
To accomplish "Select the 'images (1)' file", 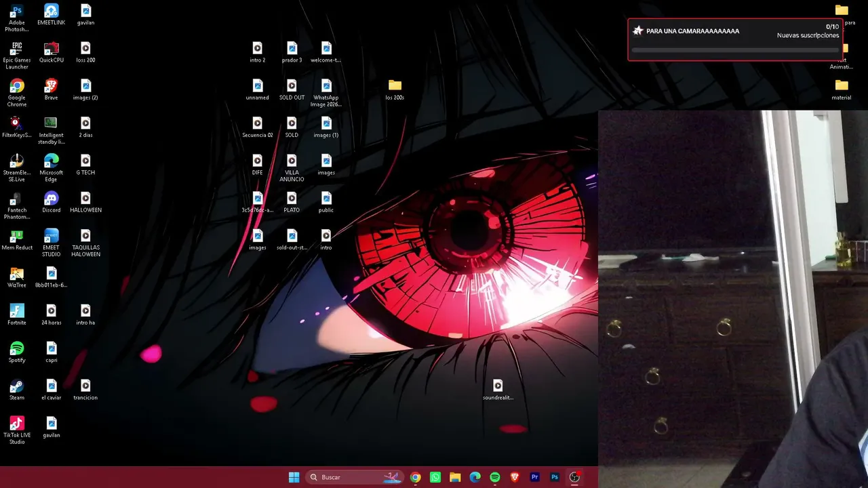I will point(326,127).
